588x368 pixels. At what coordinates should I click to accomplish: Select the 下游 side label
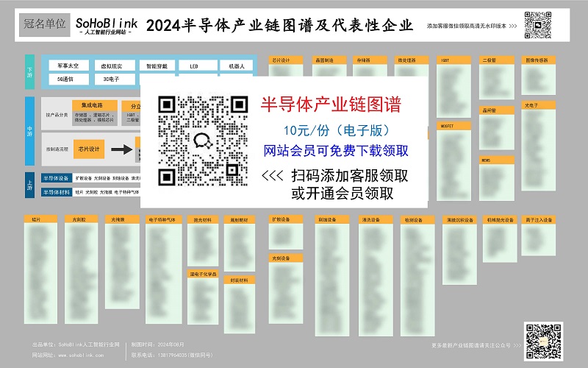[x=29, y=71]
